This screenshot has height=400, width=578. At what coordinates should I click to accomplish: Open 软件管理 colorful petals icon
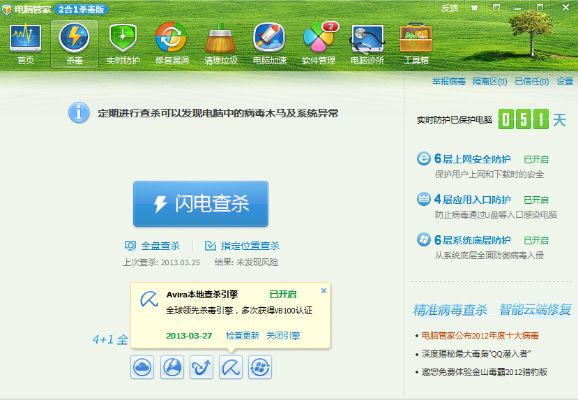[x=319, y=38]
